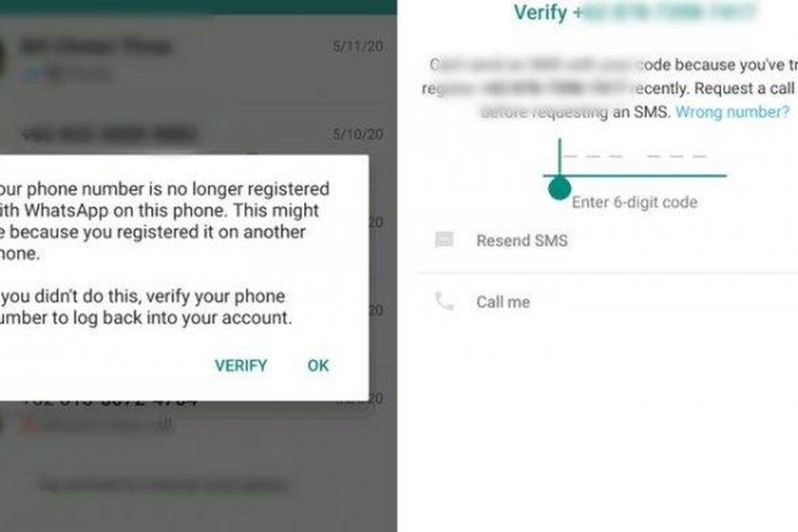The image size is (798, 532).
Task: Open the chat dated 5/10/20
Action: [198, 134]
